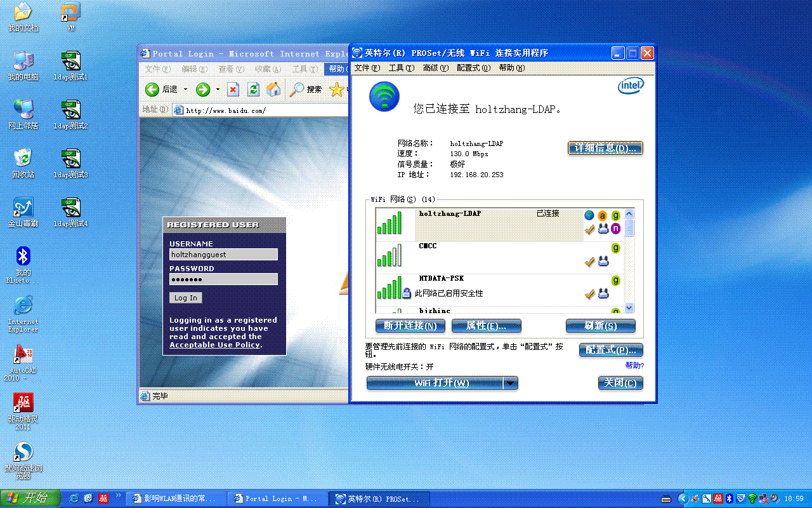Click the lock icon on NTDATA-PSK network
This screenshot has width=812, height=508.
tap(407, 293)
